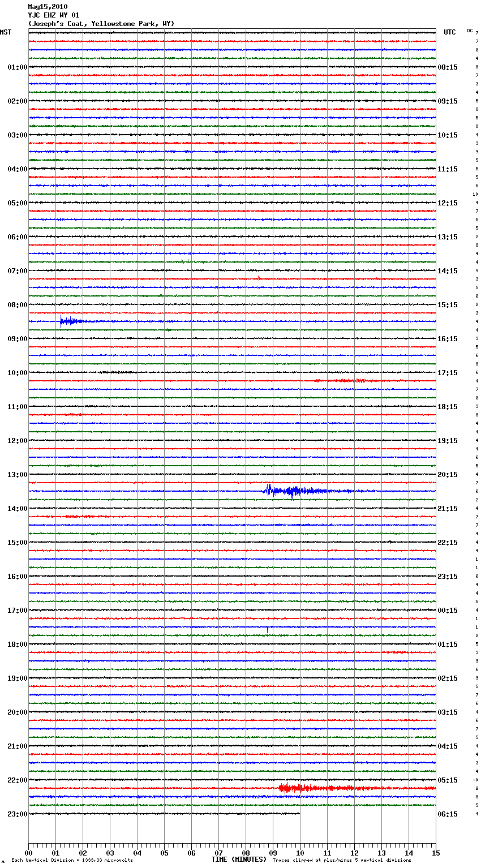Click the MST time label '08:00'
Image resolution: width=481 pixels, height=868 pixels.
pos(18,305)
